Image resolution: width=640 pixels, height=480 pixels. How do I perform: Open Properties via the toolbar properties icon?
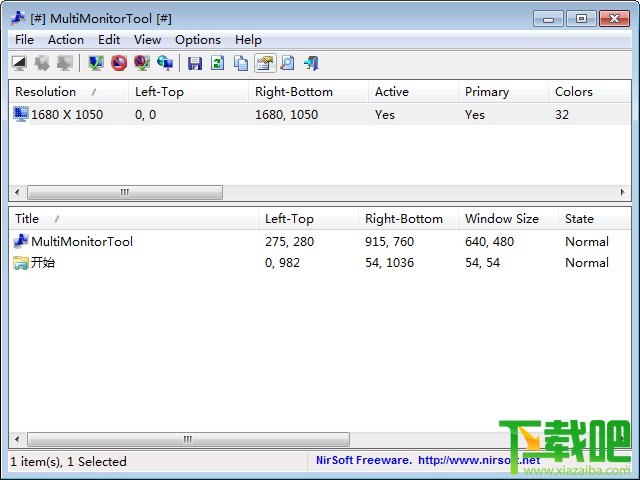(265, 63)
